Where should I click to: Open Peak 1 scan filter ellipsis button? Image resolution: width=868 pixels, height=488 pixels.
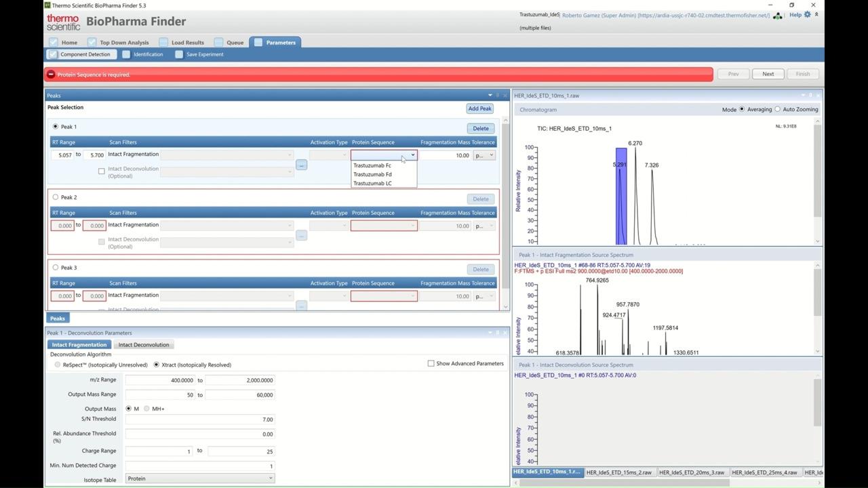301,165
